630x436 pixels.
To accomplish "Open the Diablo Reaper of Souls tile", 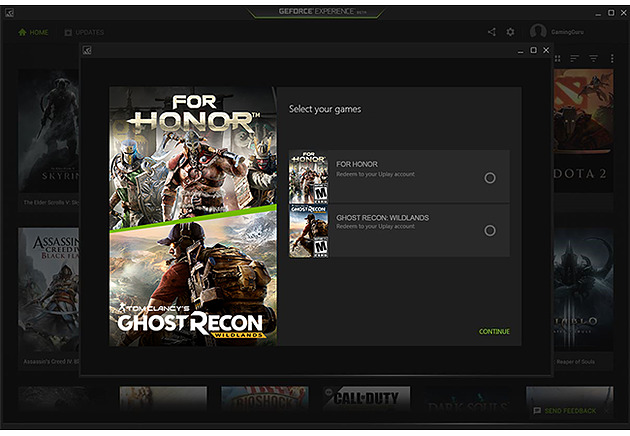I will pos(583,297).
